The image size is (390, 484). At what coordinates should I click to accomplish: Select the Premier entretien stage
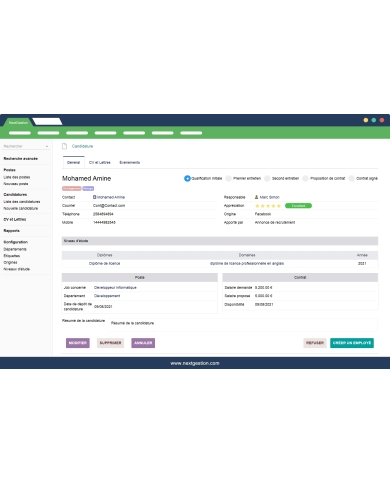coord(228,178)
